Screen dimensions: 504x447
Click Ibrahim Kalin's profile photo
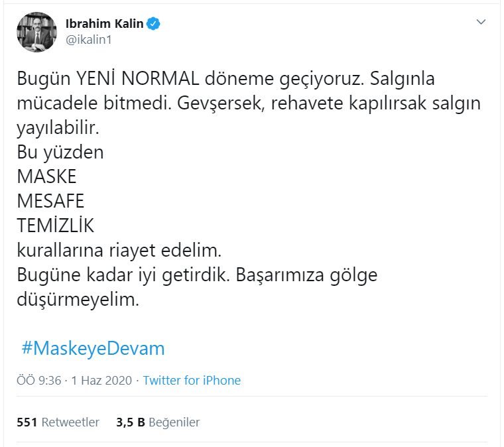tap(36, 32)
